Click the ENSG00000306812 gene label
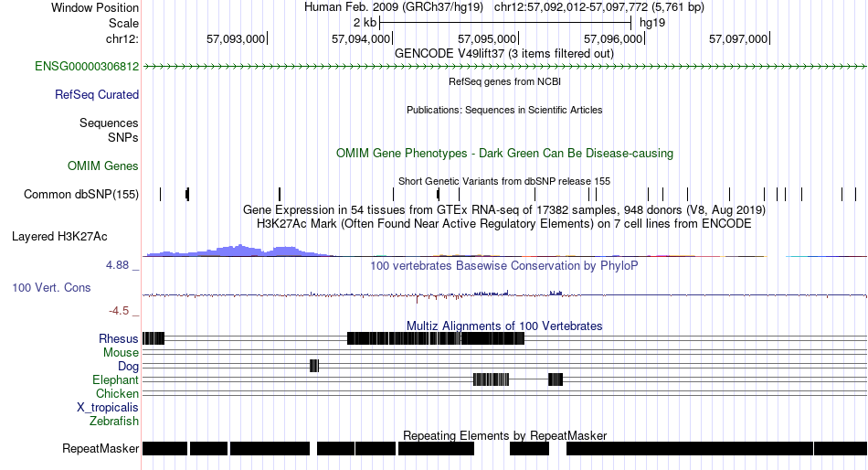Screen dimensions: 868x470 [87, 67]
